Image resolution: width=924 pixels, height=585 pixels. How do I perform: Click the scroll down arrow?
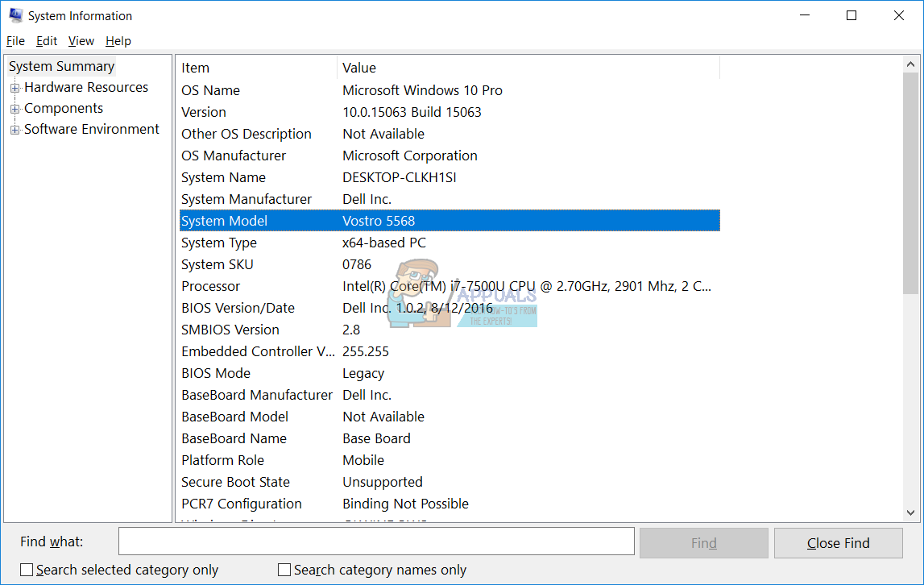pos(910,513)
